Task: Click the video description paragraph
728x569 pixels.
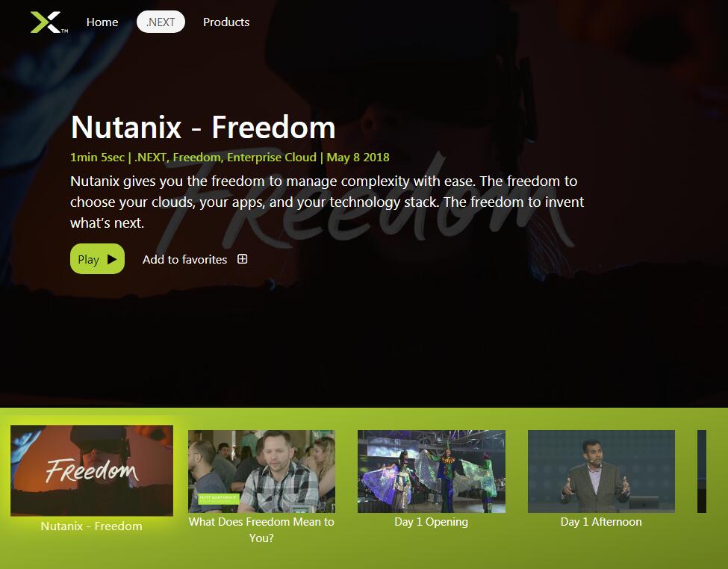Action: pos(327,202)
